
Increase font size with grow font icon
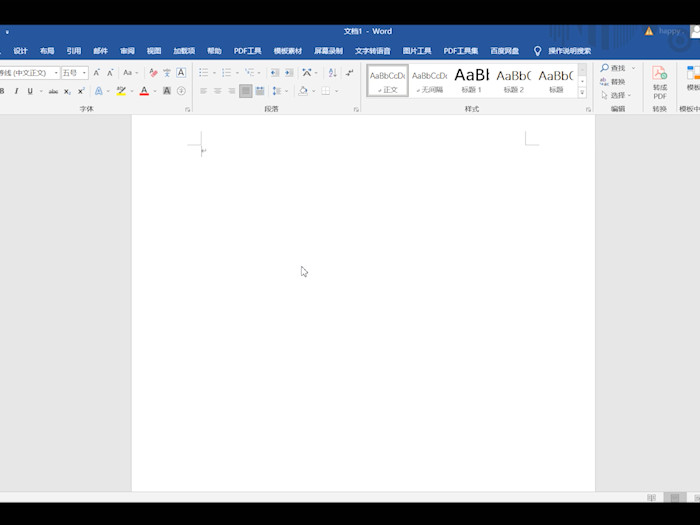(96, 72)
